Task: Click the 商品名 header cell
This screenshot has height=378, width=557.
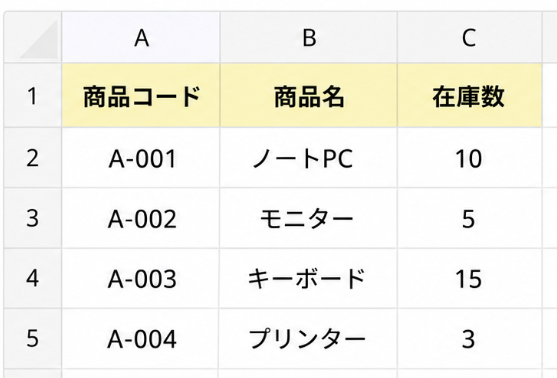Action: click(x=309, y=96)
